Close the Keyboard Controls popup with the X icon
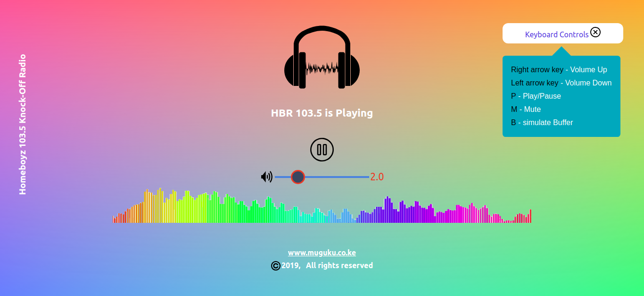The image size is (644, 296). 595,32
